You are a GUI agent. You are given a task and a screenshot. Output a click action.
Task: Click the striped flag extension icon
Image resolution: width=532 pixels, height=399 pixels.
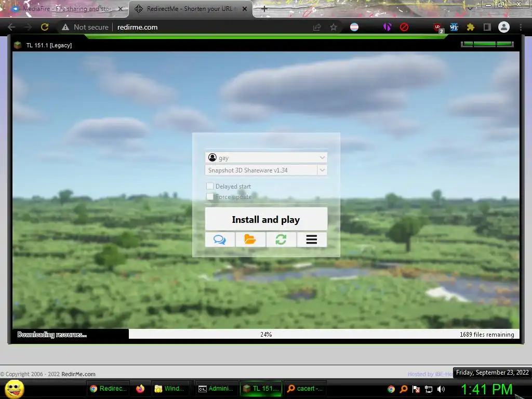(354, 27)
